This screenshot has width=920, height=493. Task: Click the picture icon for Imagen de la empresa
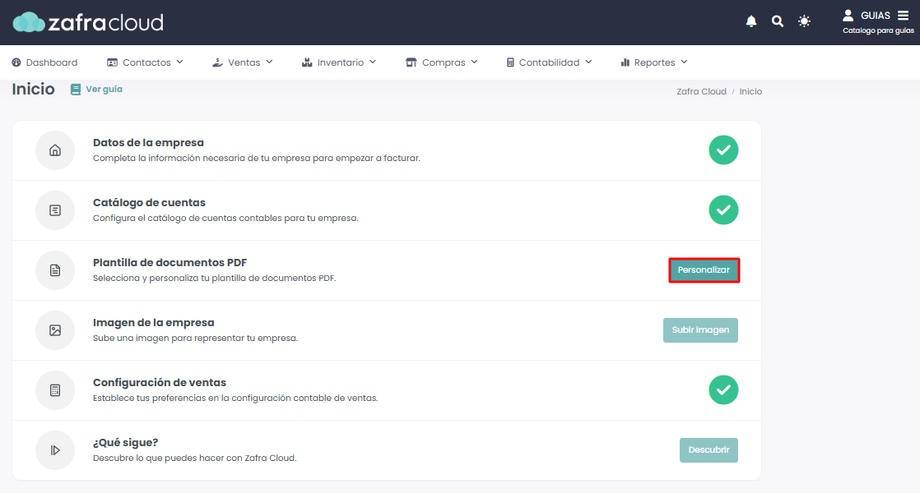[x=55, y=330]
